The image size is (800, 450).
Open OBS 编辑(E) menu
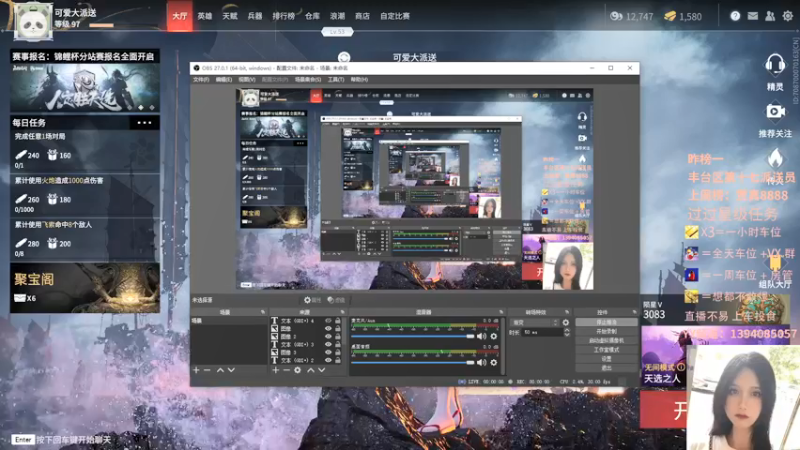coord(223,80)
